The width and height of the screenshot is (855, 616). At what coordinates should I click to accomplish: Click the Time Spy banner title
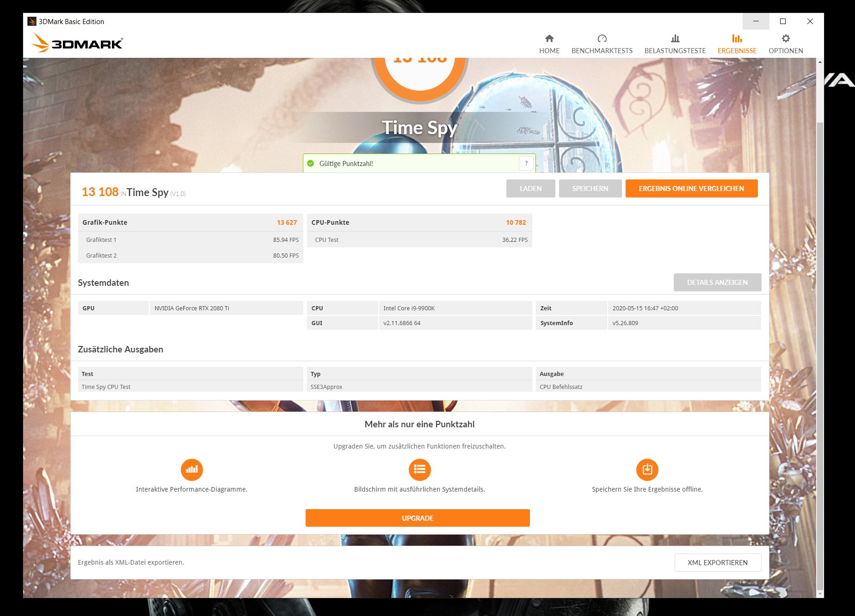419,128
